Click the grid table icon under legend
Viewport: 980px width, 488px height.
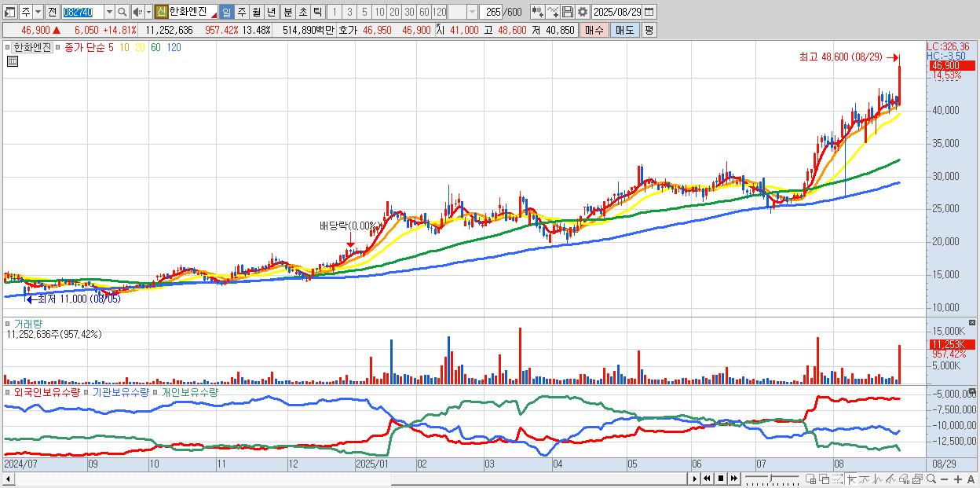pyautogui.click(x=12, y=61)
